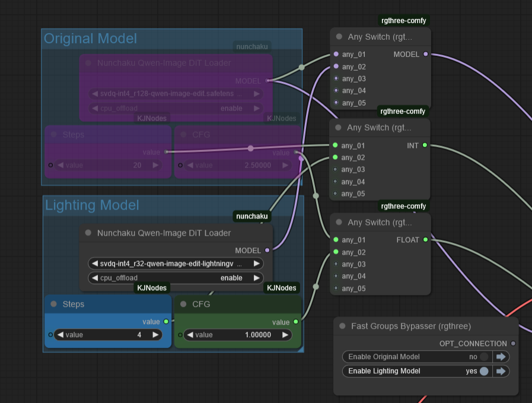Image resolution: width=532 pixels, height=403 pixels.
Task: Click Original Model CFG value field showing 2.50000
Action: click(x=237, y=166)
